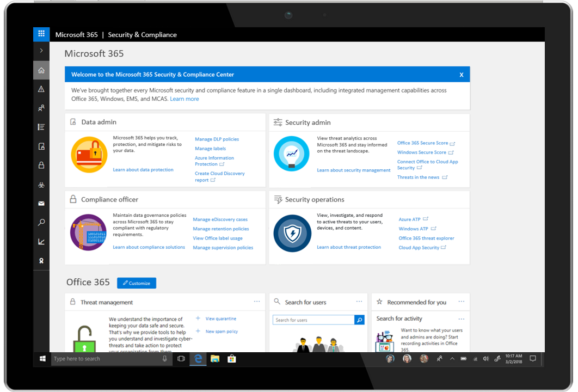
Task: Open the Search for users card ellipsis menu
Action: click(359, 301)
